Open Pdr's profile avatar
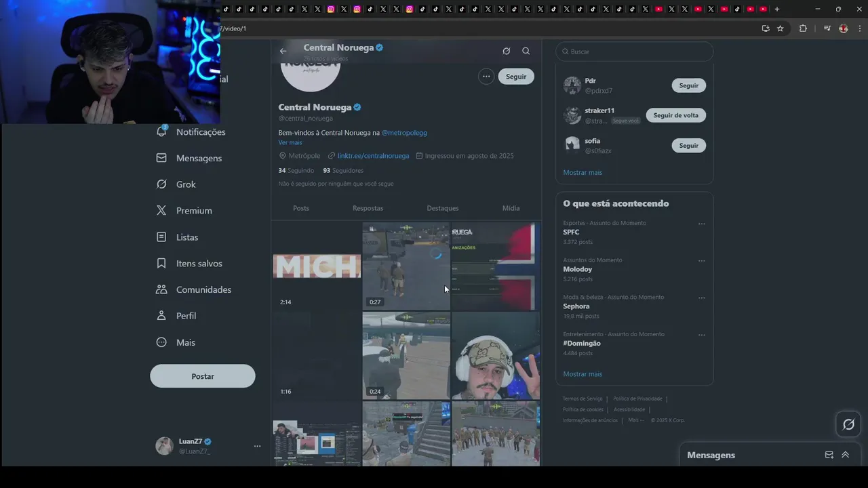 click(572, 85)
